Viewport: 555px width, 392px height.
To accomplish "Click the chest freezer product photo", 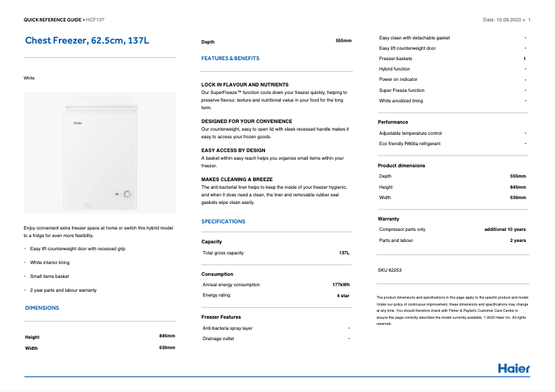I will [x=100, y=155].
